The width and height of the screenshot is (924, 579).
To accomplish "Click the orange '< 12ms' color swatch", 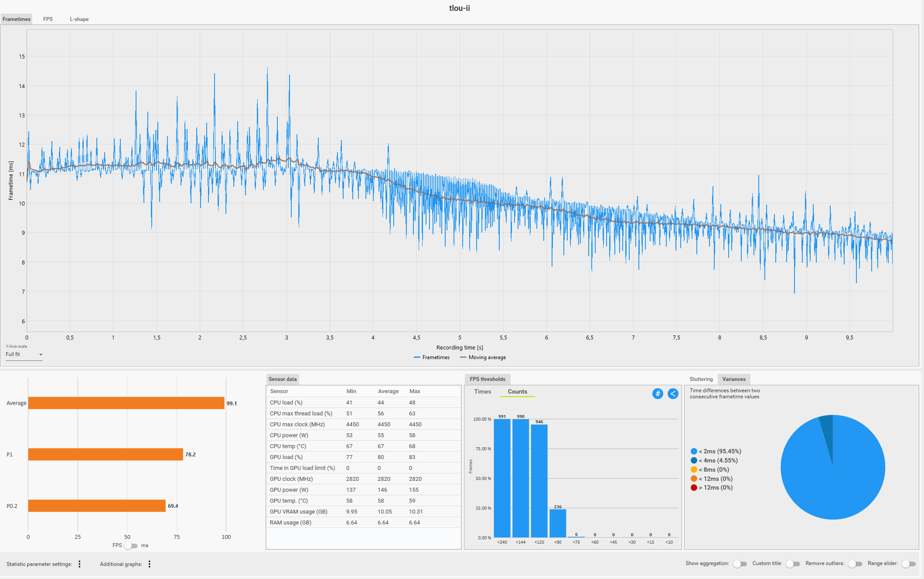I will pyautogui.click(x=694, y=479).
